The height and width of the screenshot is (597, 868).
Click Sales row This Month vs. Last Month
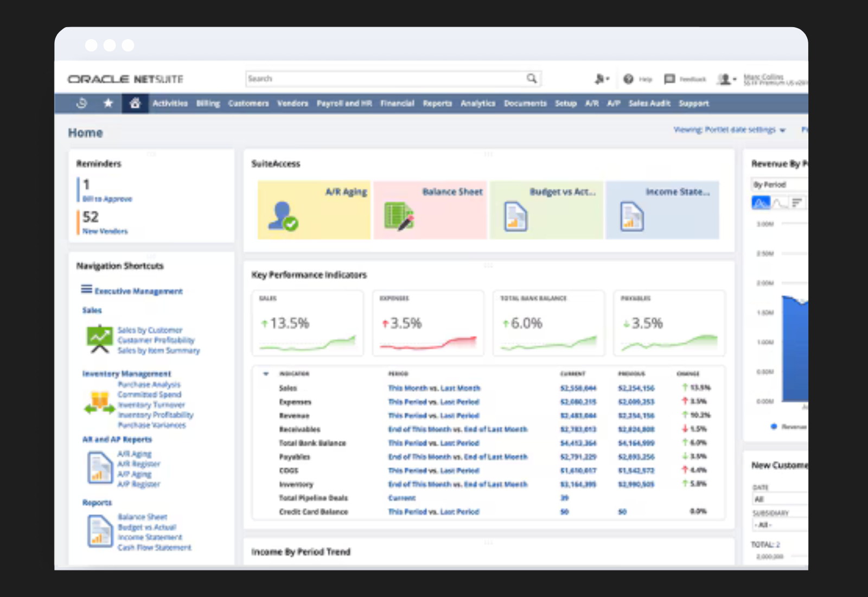435,388
